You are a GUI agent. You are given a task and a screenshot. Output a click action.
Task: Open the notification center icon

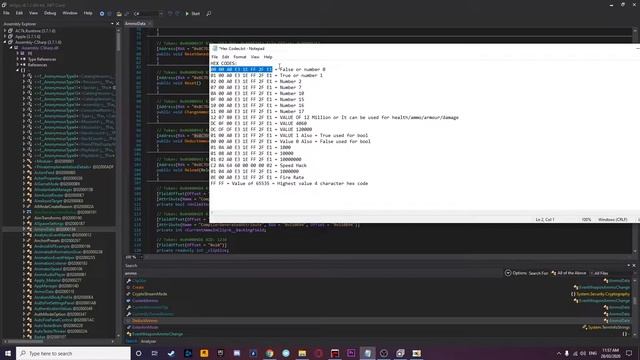tap(629, 353)
